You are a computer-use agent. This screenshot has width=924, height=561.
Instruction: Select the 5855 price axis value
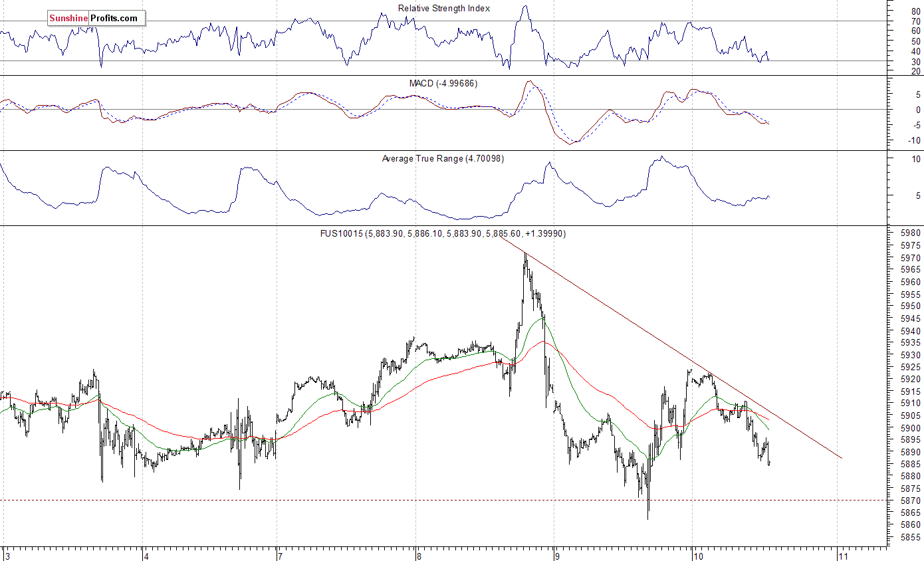911,537
